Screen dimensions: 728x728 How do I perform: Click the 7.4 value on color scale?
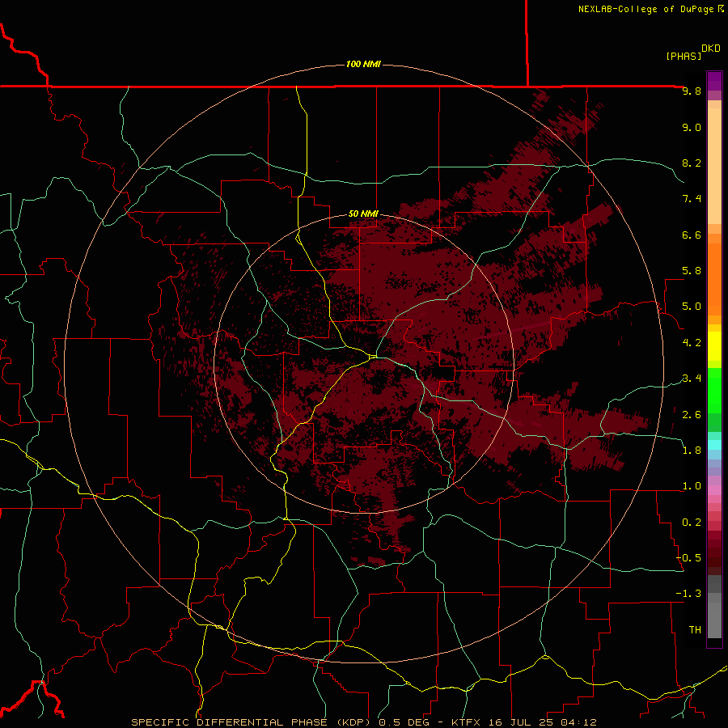692,199
